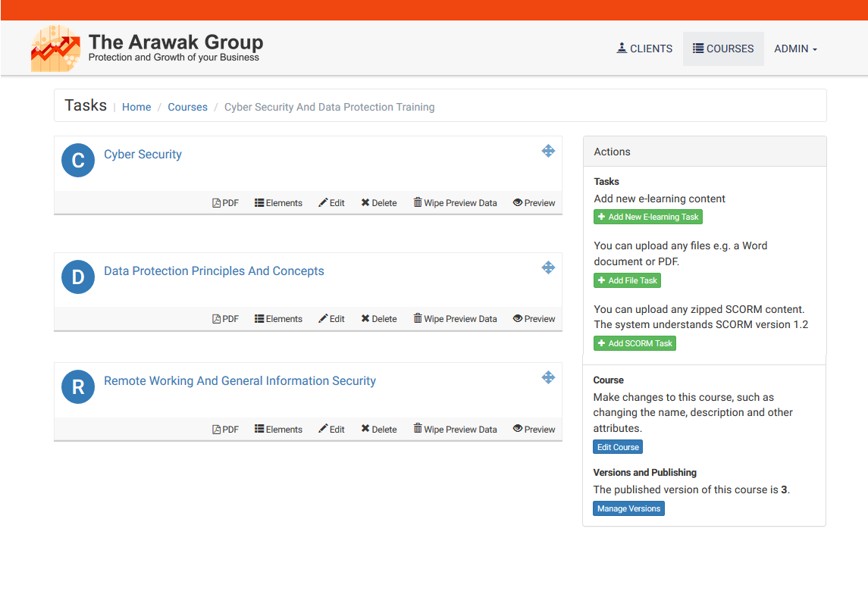Open the Cyber Security task title

143,155
